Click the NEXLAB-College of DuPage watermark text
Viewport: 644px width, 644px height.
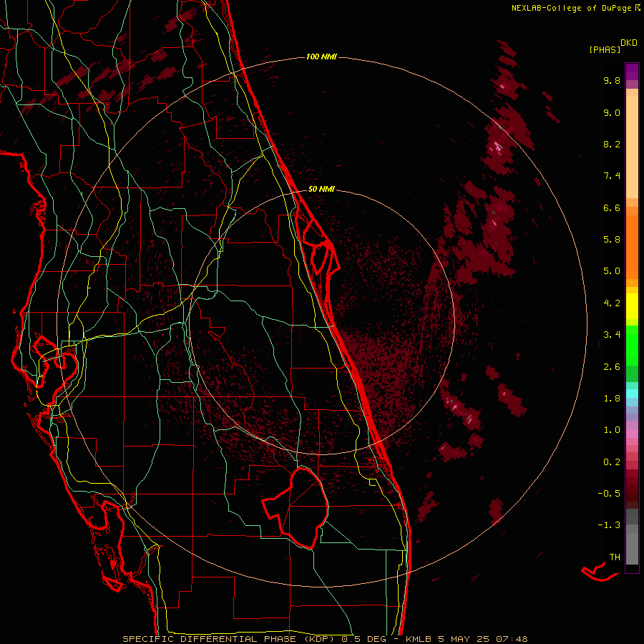coord(572,8)
